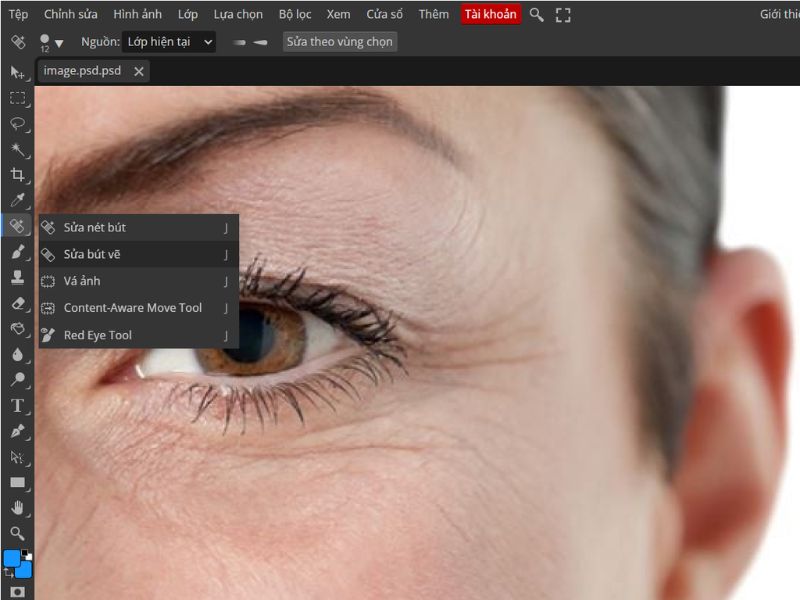Screen dimensions: 800x600
Task: Open the Hình ảnh menu
Action: [x=137, y=14]
